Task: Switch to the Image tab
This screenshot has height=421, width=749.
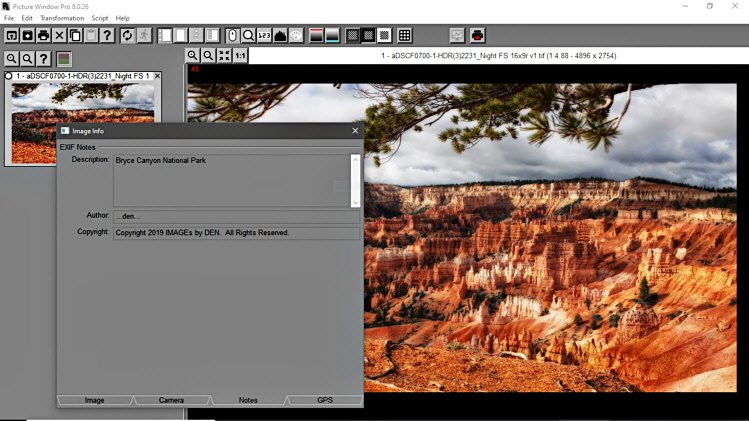Action: coord(94,400)
